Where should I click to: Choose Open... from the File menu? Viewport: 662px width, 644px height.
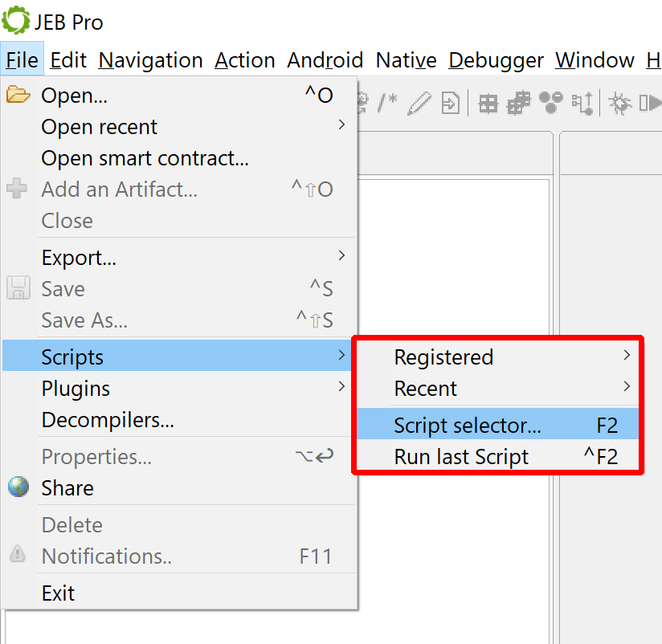coord(180,96)
